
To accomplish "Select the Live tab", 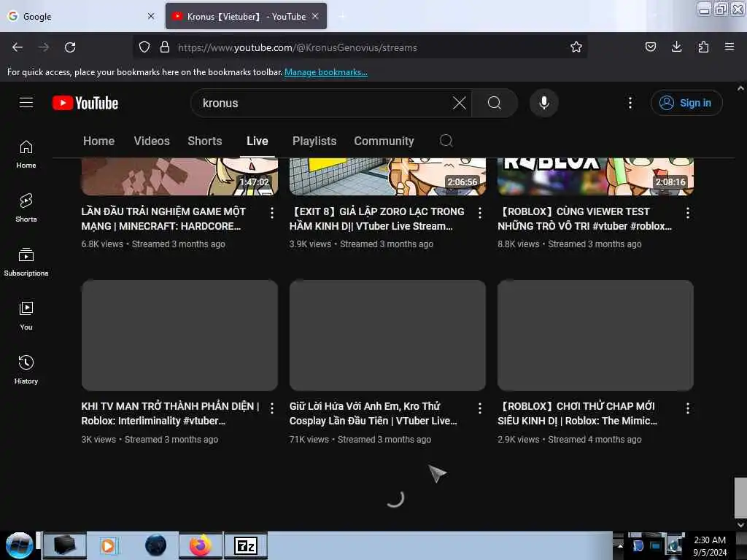I will (258, 141).
